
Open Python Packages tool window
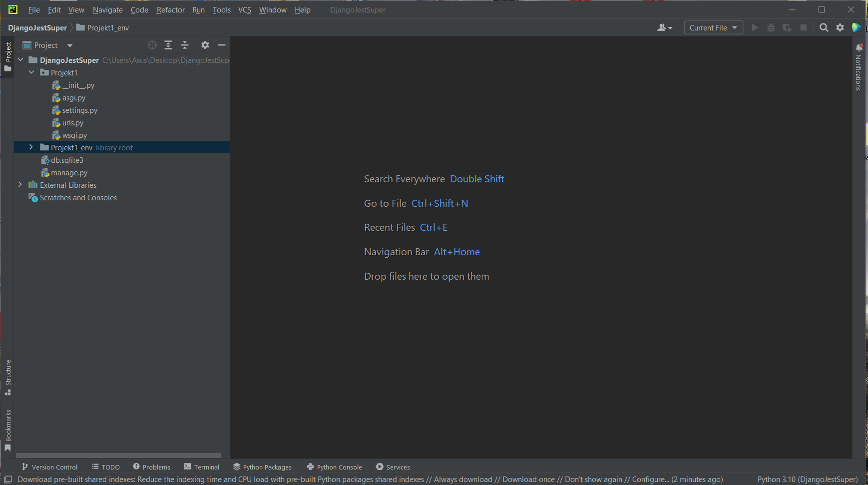(263, 467)
